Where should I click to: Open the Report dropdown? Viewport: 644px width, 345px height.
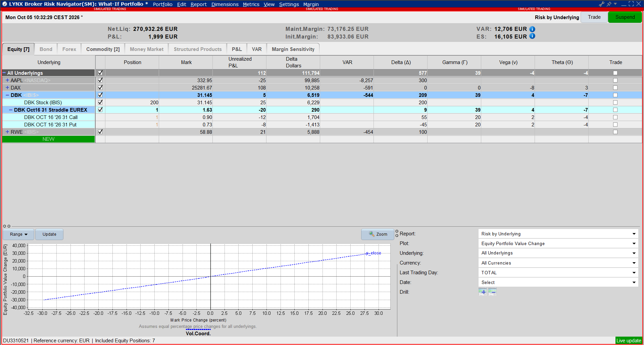(x=558, y=234)
